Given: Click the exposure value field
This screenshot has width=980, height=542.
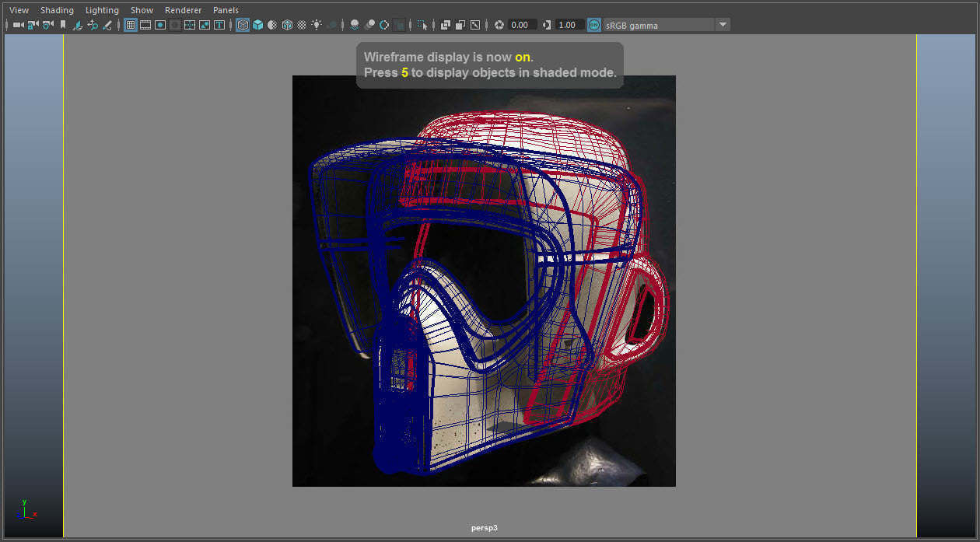Looking at the screenshot, I should pyautogui.click(x=521, y=24).
